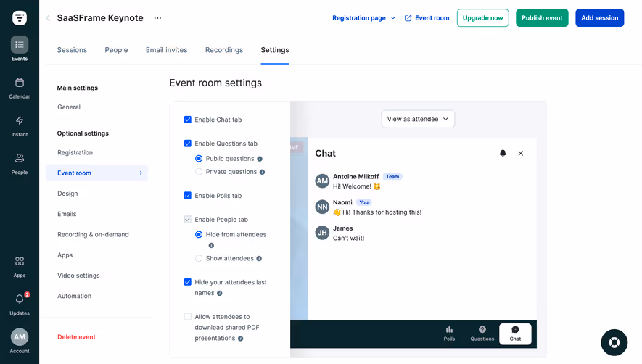Click the Publish event button
642x364 pixels.
coord(542,18)
